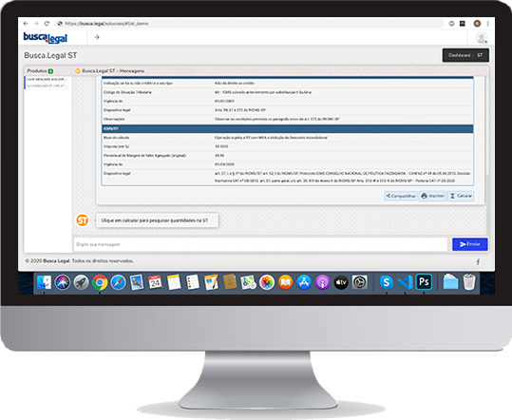Image resolution: width=512 pixels, height=420 pixels.
Task: Click the 'Dispositivo legal' row under ICMS/ST
Action: point(287,177)
